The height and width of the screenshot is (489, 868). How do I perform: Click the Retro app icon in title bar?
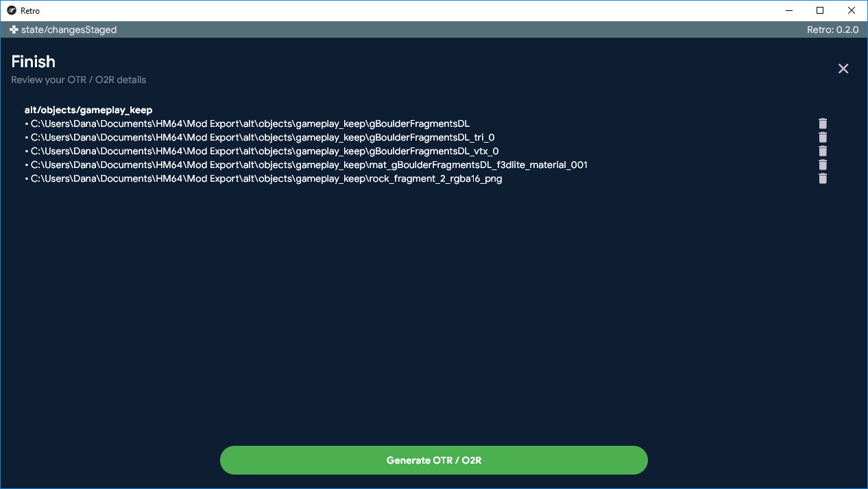[x=12, y=10]
